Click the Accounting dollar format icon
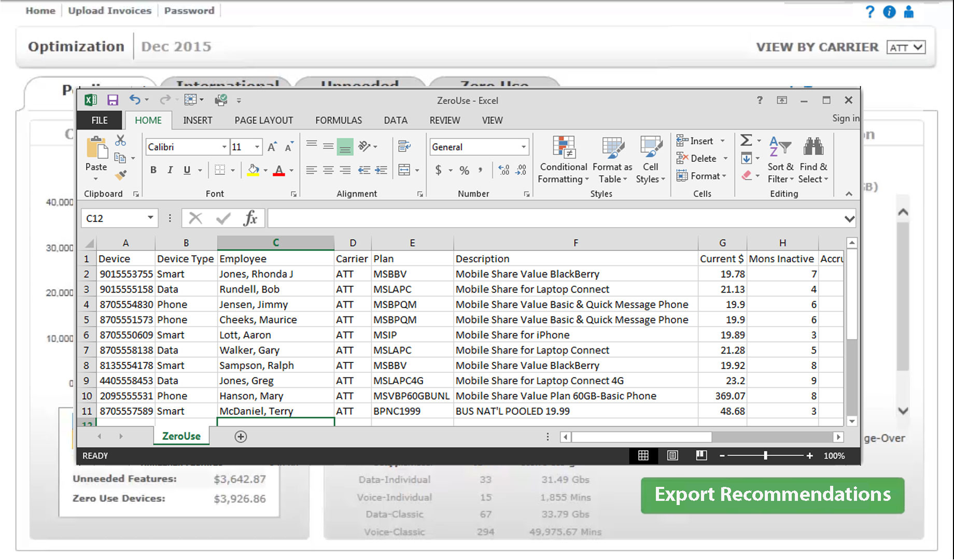The height and width of the screenshot is (560, 954). coord(439,170)
